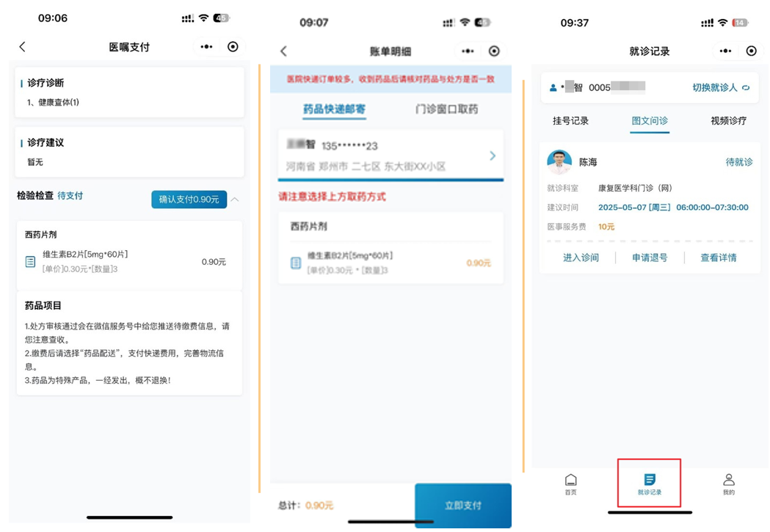
Task: Click the red 请注意选择上方取药方式 notice
Action: 333,197
